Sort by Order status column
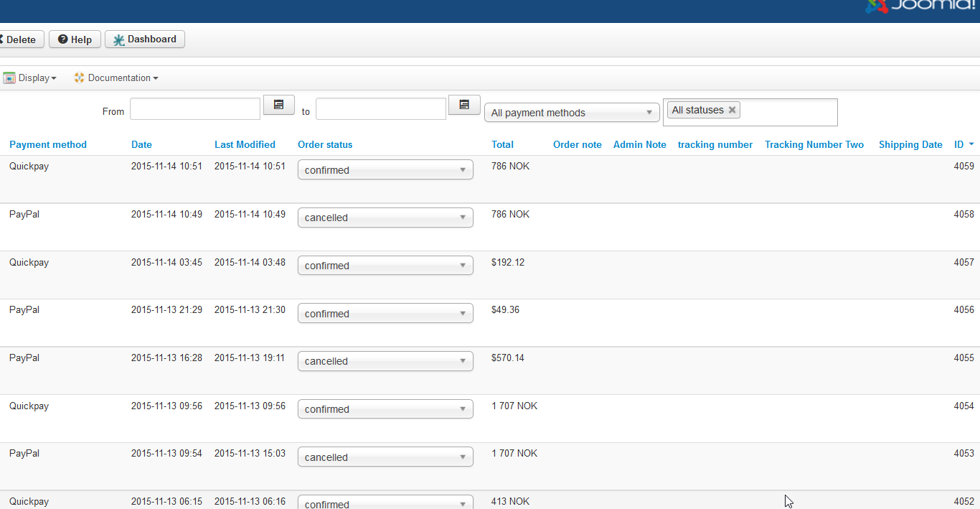The width and height of the screenshot is (980, 509). point(325,144)
